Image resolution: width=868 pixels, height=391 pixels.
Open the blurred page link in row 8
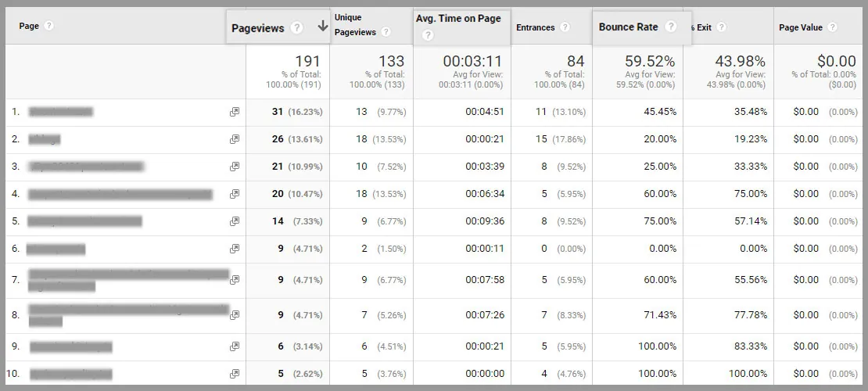tap(128, 315)
